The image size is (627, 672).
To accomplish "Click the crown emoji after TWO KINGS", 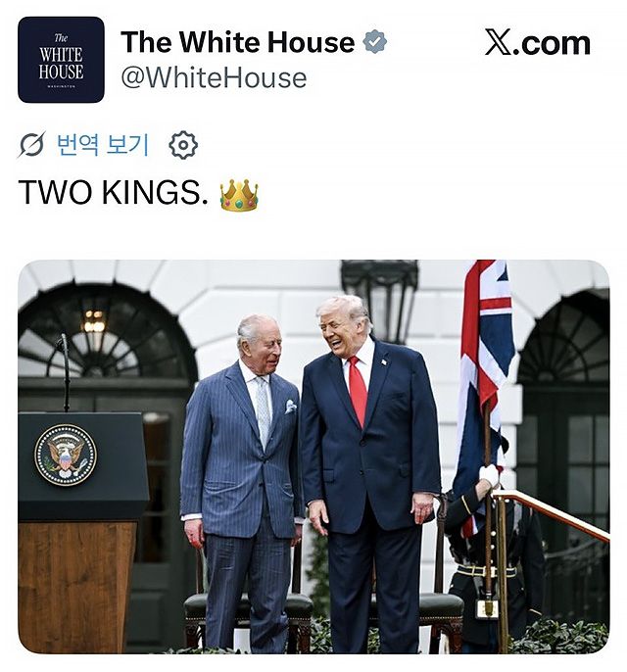I will pos(239,196).
